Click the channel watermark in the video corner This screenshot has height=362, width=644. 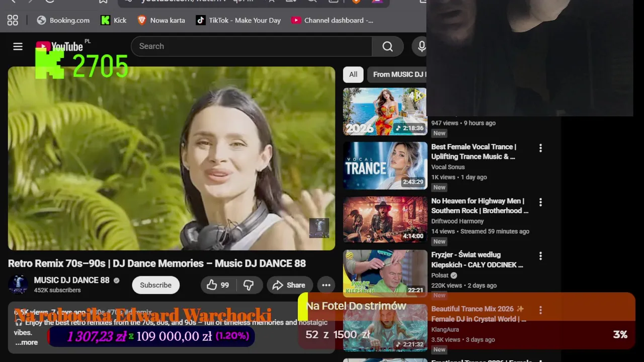point(319,228)
